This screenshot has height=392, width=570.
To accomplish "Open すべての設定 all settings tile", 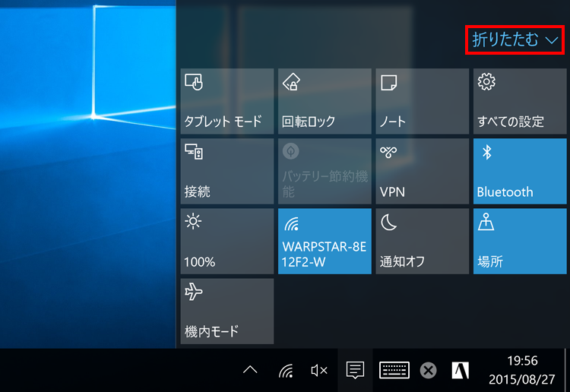I will coord(520,100).
